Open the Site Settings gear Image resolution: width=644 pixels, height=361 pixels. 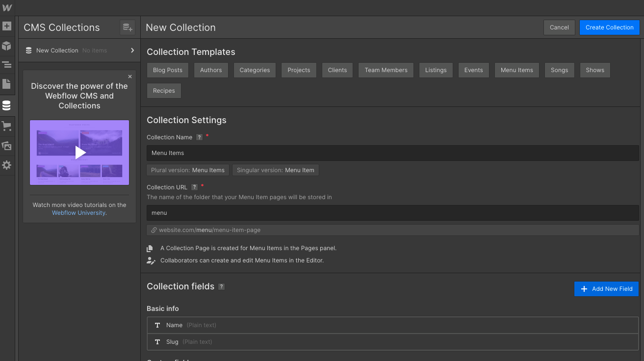7,165
